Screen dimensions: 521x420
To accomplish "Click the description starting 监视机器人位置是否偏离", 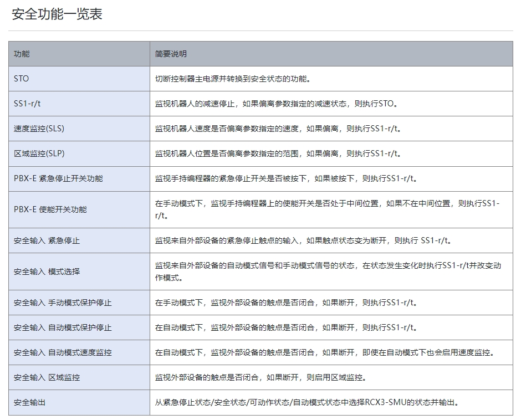I will point(331,153).
